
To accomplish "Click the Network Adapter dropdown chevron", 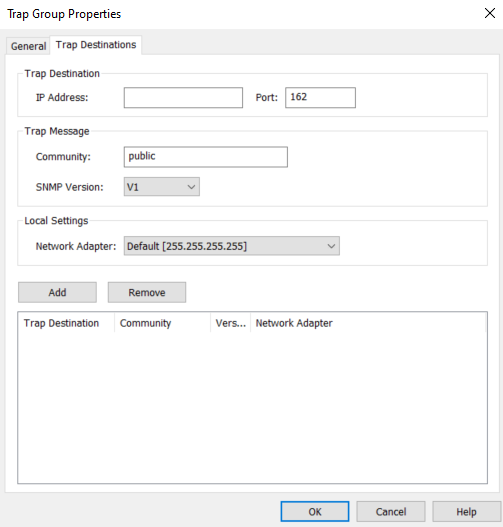I will [x=331, y=246].
